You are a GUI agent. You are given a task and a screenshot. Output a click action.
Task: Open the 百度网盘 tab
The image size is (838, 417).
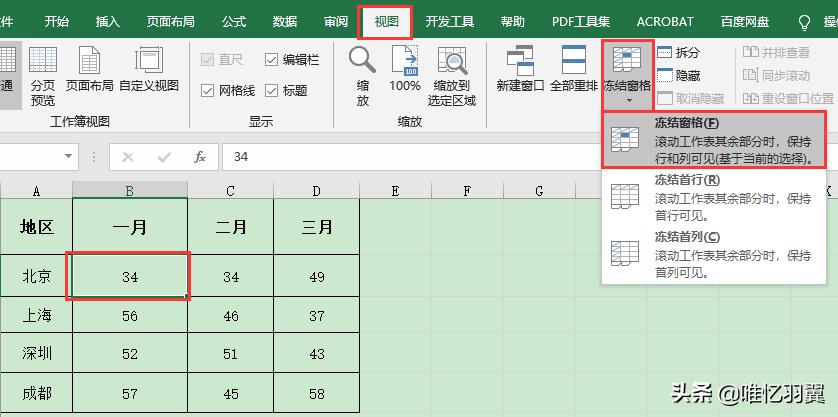[744, 22]
